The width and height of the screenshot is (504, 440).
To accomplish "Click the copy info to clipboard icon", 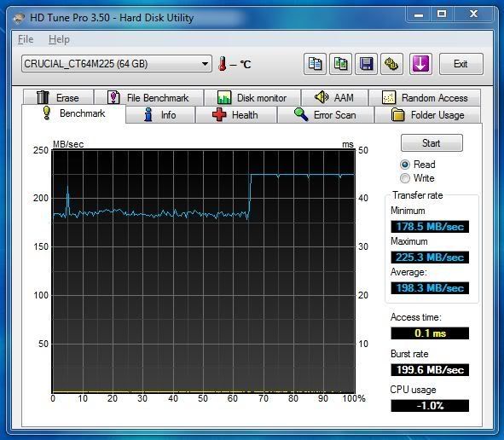I will 315,64.
